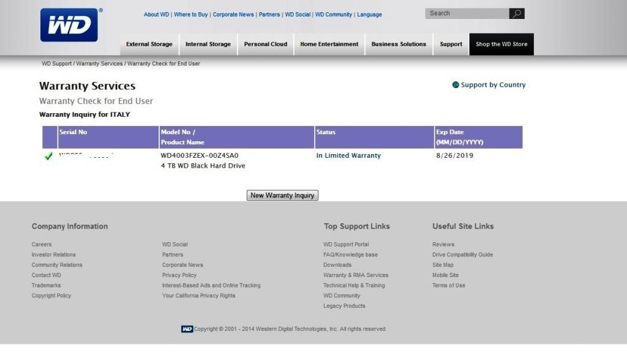This screenshot has width=627, height=364.
Task: Select the 4 TB WD Black Hard Drive text
Action: click(x=203, y=166)
